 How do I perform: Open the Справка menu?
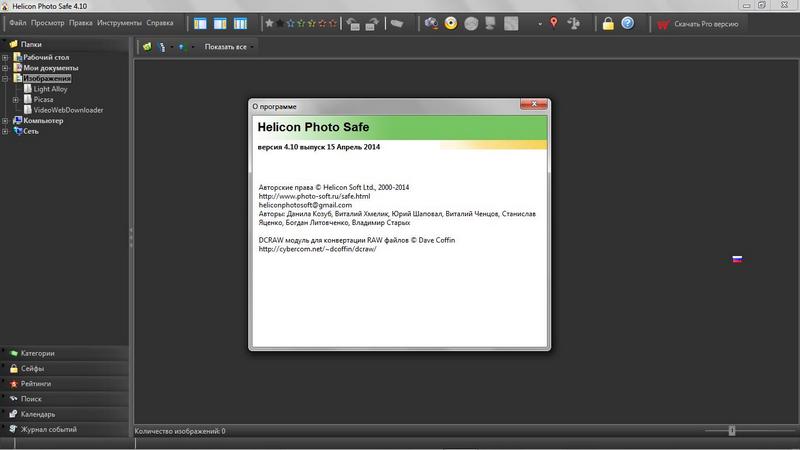[x=160, y=23]
